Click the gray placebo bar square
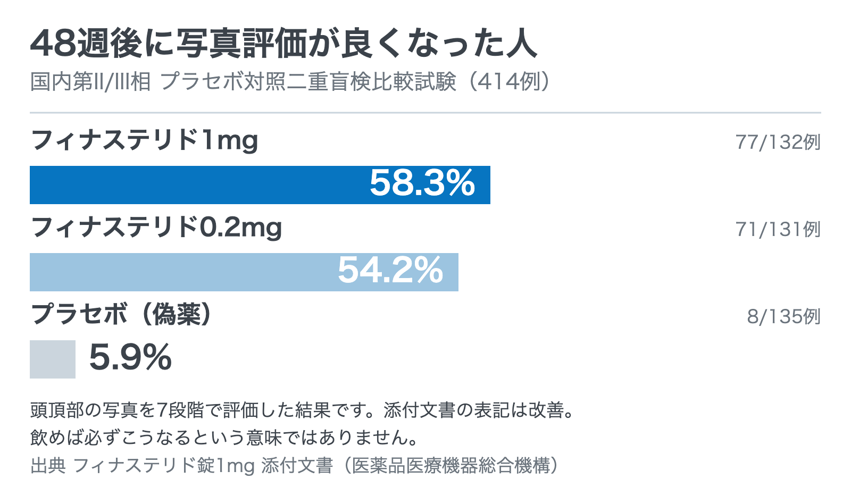The image size is (851, 504). tap(53, 359)
